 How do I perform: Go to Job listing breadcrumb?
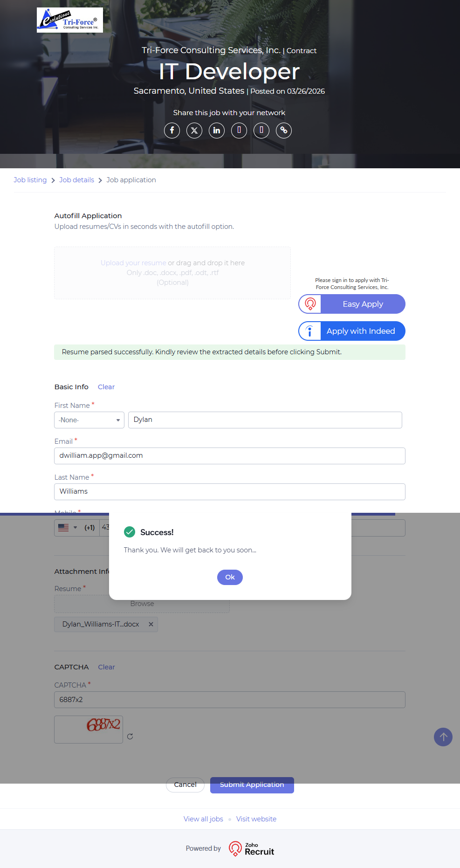(30, 180)
